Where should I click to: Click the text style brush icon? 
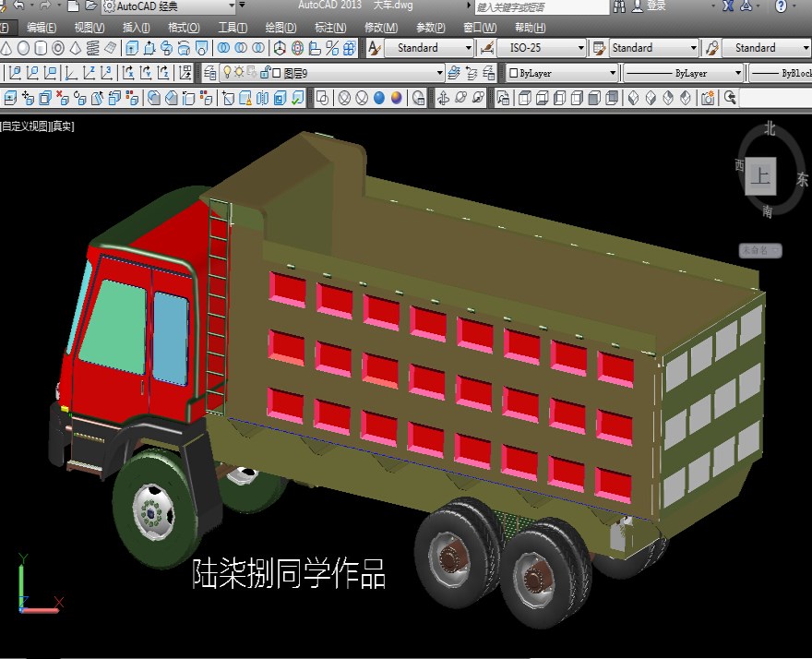(x=374, y=48)
